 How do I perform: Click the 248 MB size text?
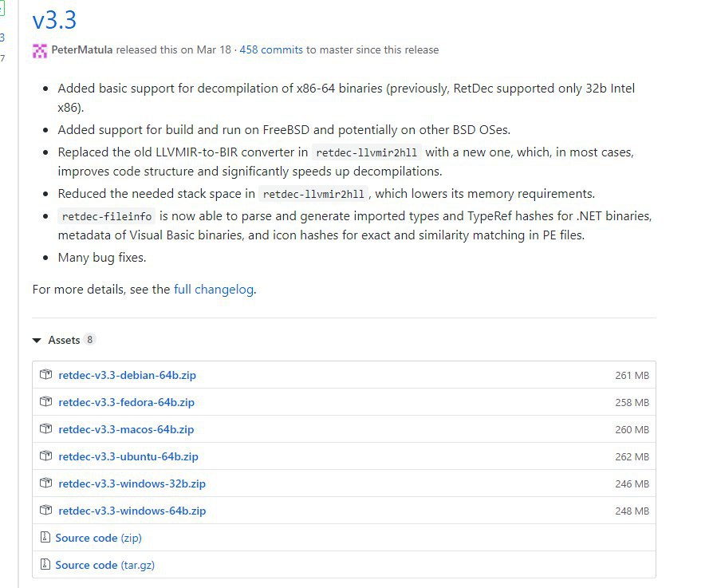tap(632, 511)
